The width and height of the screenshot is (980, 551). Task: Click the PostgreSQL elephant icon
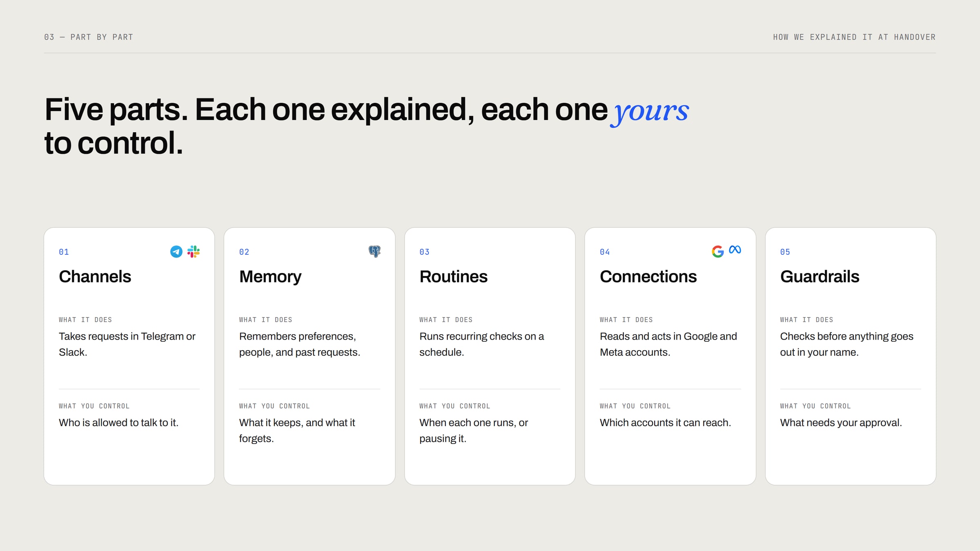pyautogui.click(x=374, y=251)
